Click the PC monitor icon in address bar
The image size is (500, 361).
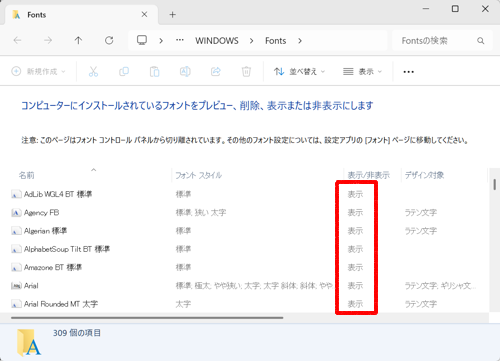[x=142, y=40]
